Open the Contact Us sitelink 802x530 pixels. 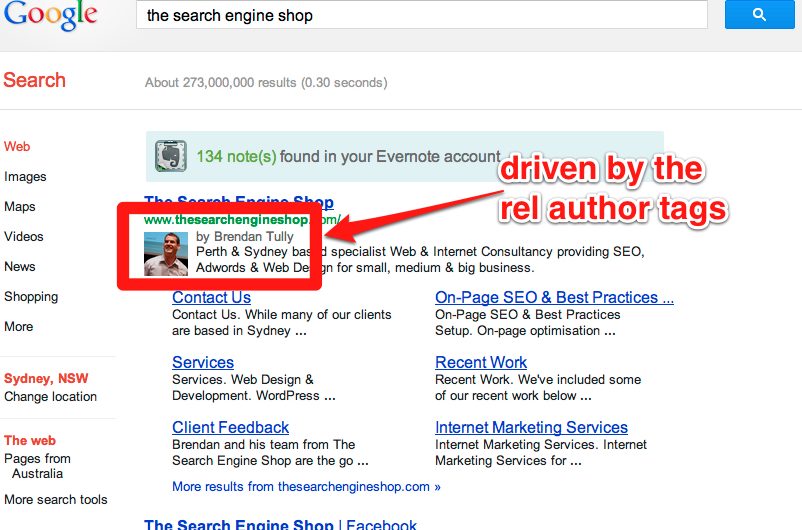click(x=211, y=297)
